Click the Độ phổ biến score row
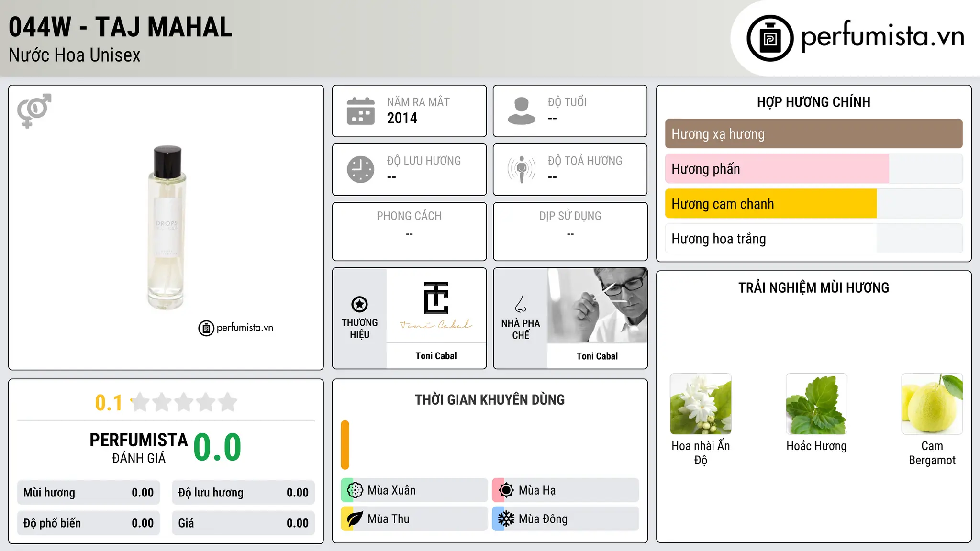 [x=89, y=523]
